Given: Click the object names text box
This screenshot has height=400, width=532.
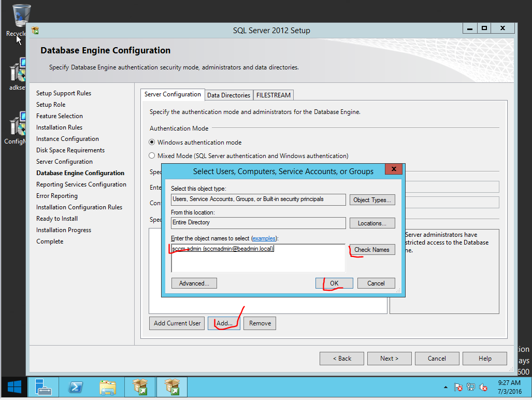Looking at the screenshot, I should [x=258, y=258].
